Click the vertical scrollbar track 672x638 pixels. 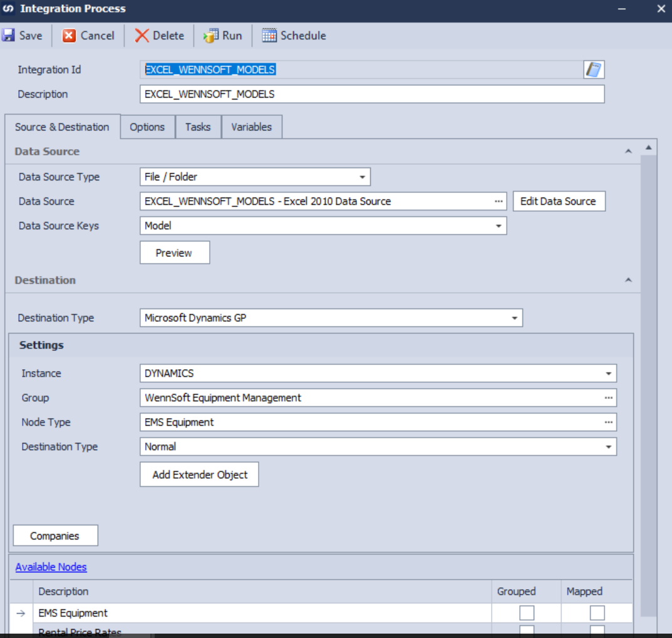pos(648,386)
